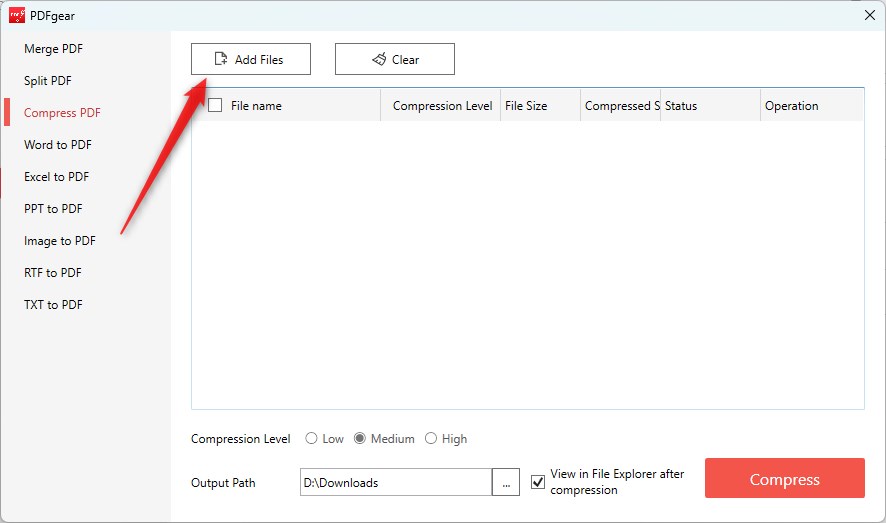The height and width of the screenshot is (523, 886).
Task: Go to PPT to PDF
Action: 53,209
